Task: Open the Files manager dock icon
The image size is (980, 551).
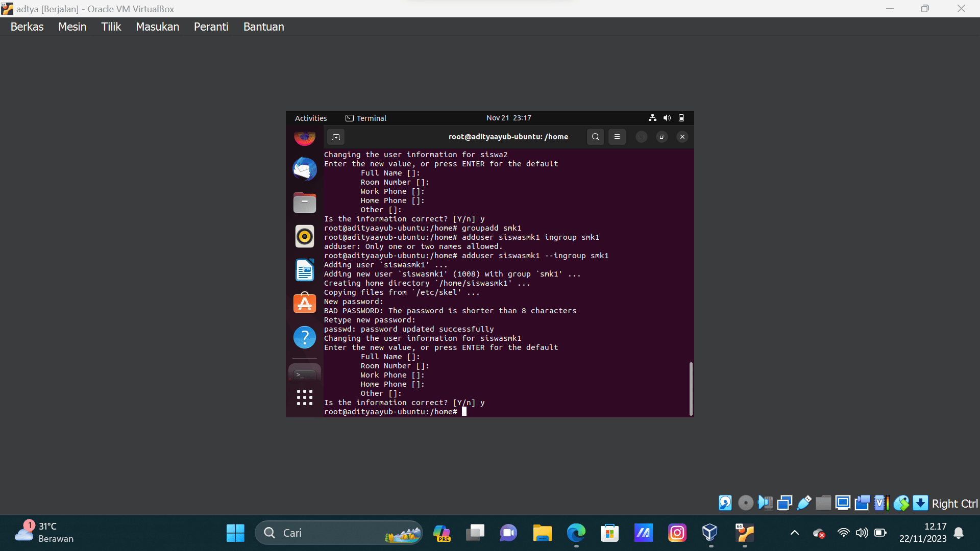Action: point(305,203)
